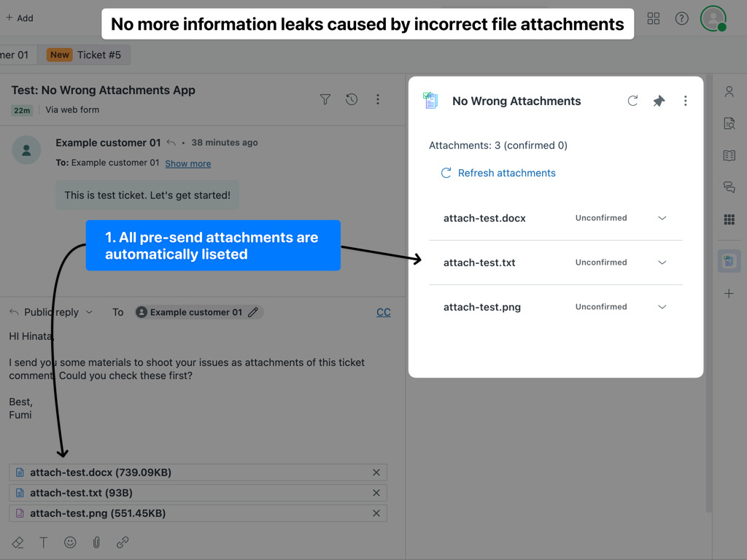Expand the attach-test.png attachment row
The image size is (747, 560).
pyautogui.click(x=662, y=307)
